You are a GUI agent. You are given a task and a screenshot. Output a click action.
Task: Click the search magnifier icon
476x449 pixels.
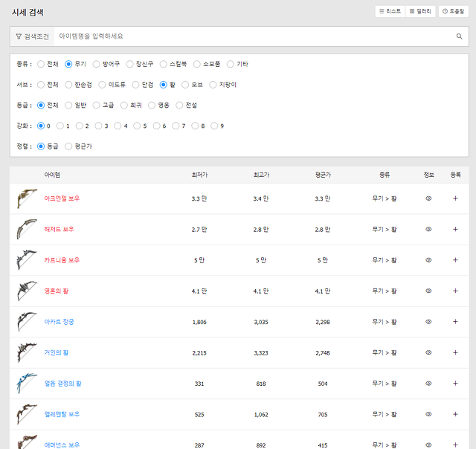[x=459, y=36]
